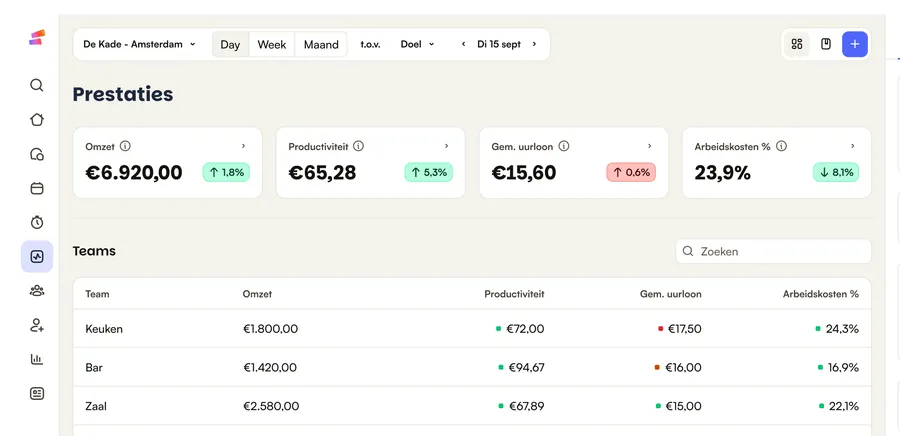The image size is (900, 436).
Task: Click Zaal revenue €2.580,00
Action: [271, 407]
